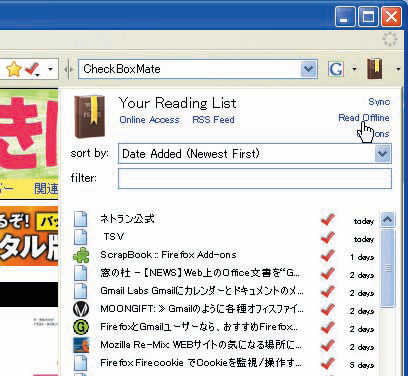Screen dimensions: 408x376
Task: Open the dropdown arrow beside the red checkmark icon
Action: tap(50, 69)
